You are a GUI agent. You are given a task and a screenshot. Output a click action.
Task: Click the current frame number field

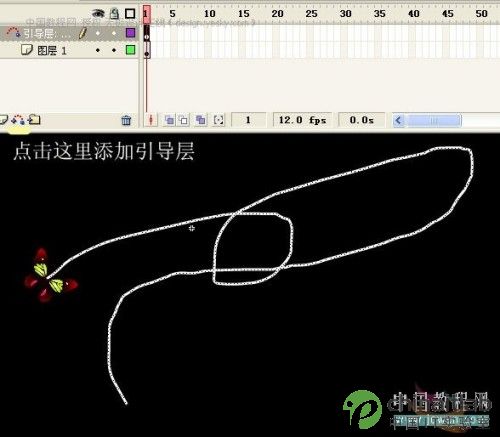tap(248, 120)
